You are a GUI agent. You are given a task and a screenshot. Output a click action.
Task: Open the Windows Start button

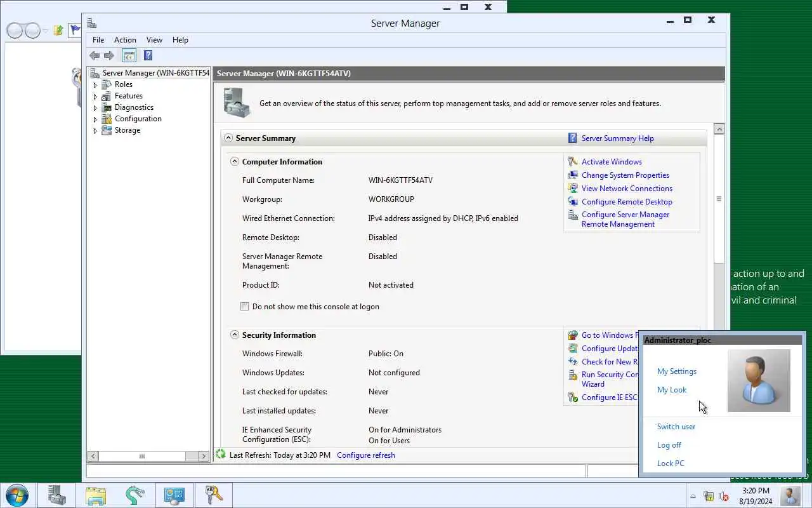pyautogui.click(x=16, y=495)
